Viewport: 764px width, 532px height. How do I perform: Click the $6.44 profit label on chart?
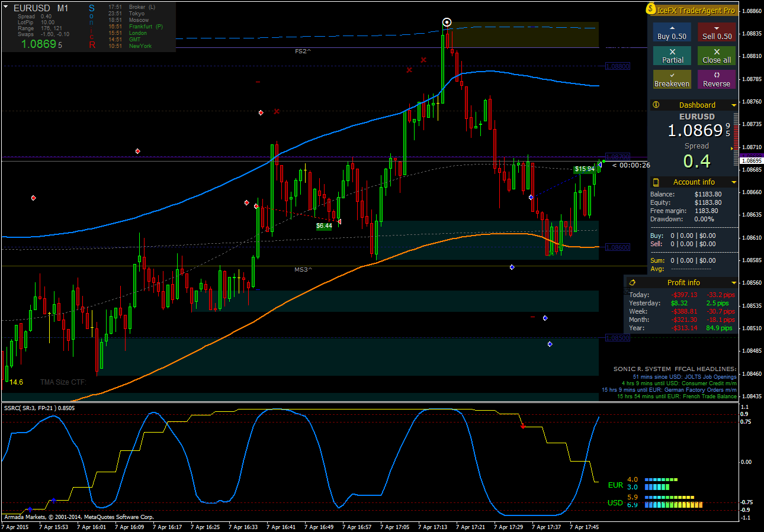coord(324,225)
